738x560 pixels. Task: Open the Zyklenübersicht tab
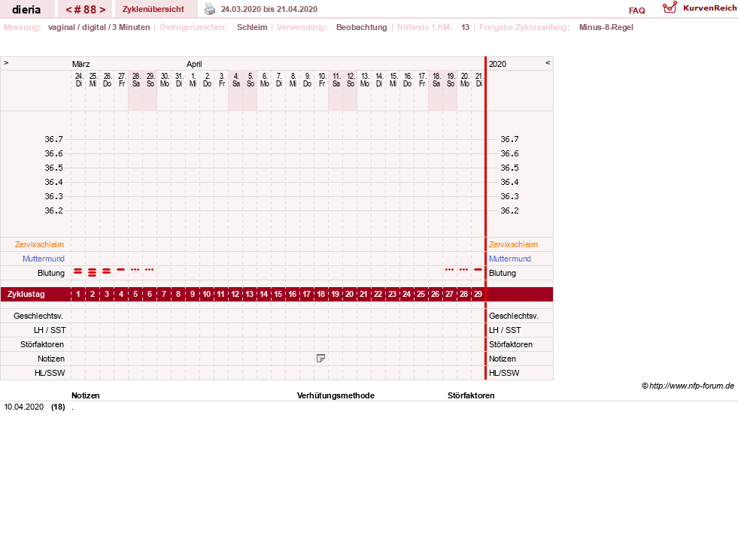(x=153, y=9)
